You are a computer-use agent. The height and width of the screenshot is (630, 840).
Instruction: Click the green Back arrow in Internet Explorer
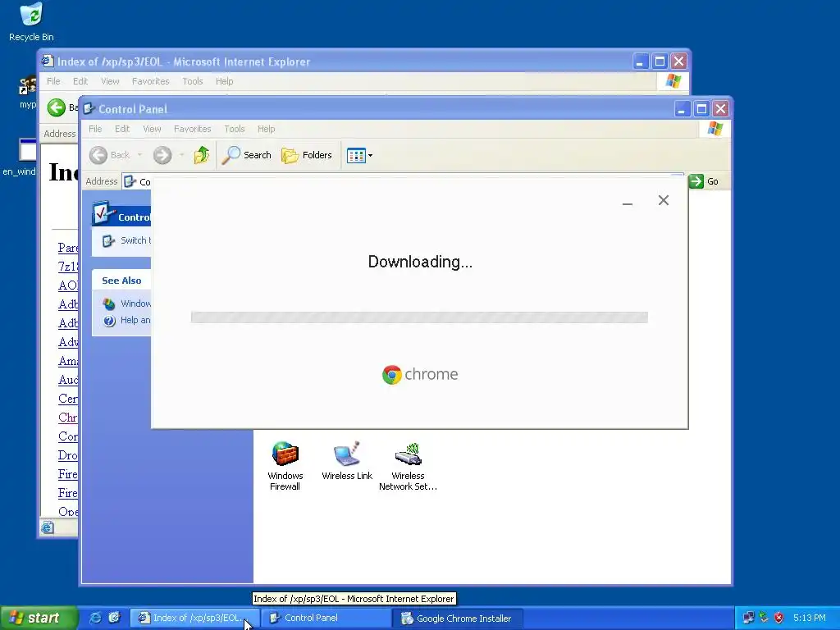pos(56,107)
